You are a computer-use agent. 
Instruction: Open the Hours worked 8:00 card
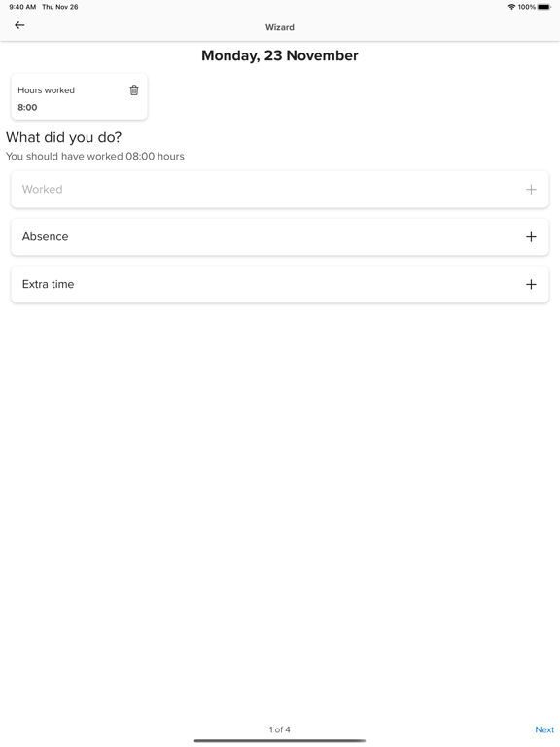tap(79, 96)
